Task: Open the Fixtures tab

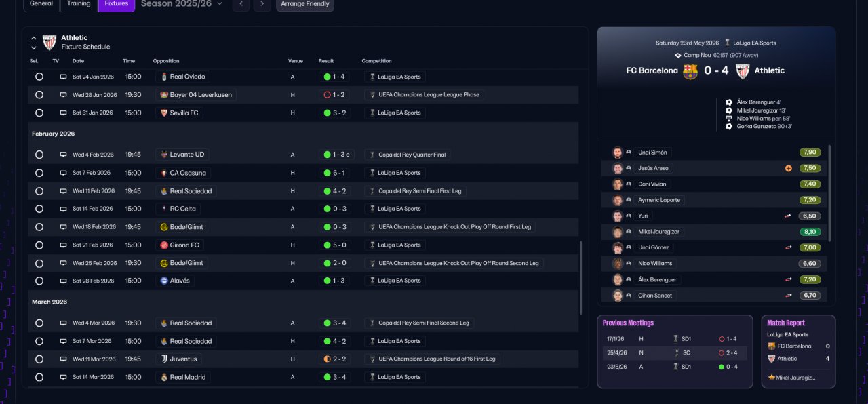Action: pos(117,4)
